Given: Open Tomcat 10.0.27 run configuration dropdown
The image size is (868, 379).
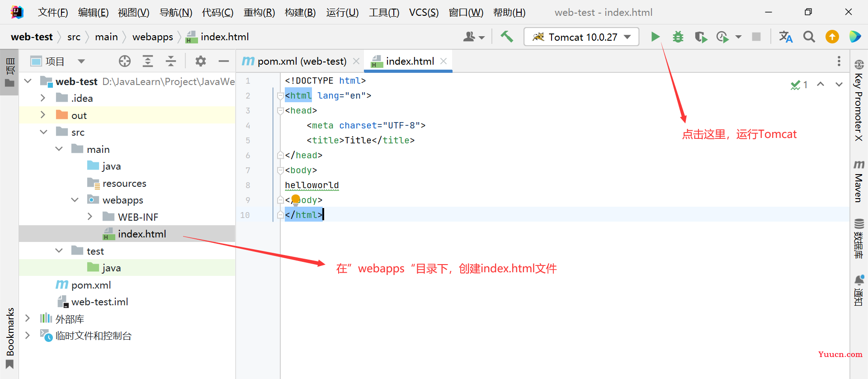Looking at the screenshot, I should pyautogui.click(x=581, y=37).
